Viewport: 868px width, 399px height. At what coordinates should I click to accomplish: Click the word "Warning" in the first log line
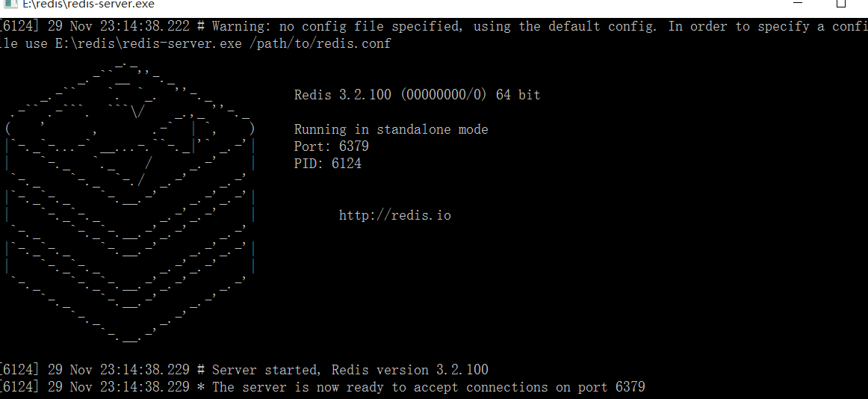(x=238, y=26)
